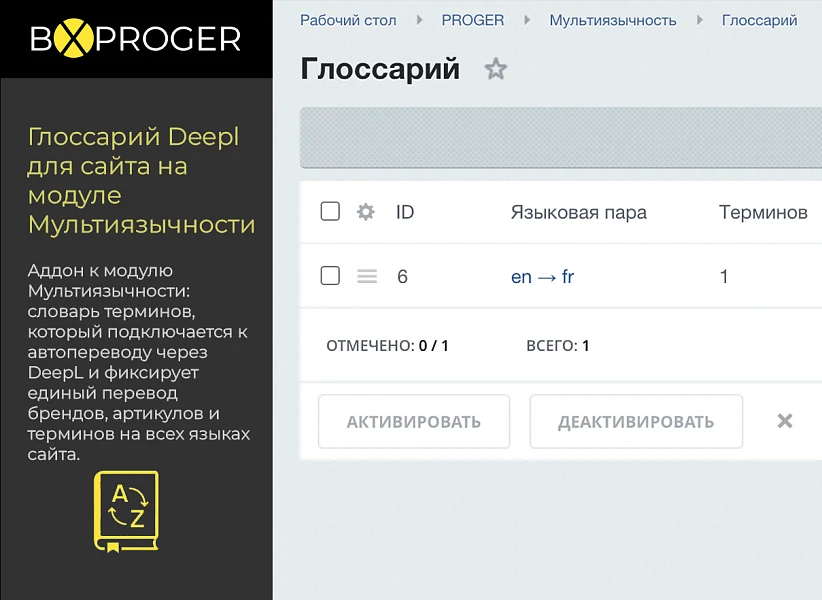Tick the select-all checkbox in table header
This screenshot has width=822, height=600.
330,211
